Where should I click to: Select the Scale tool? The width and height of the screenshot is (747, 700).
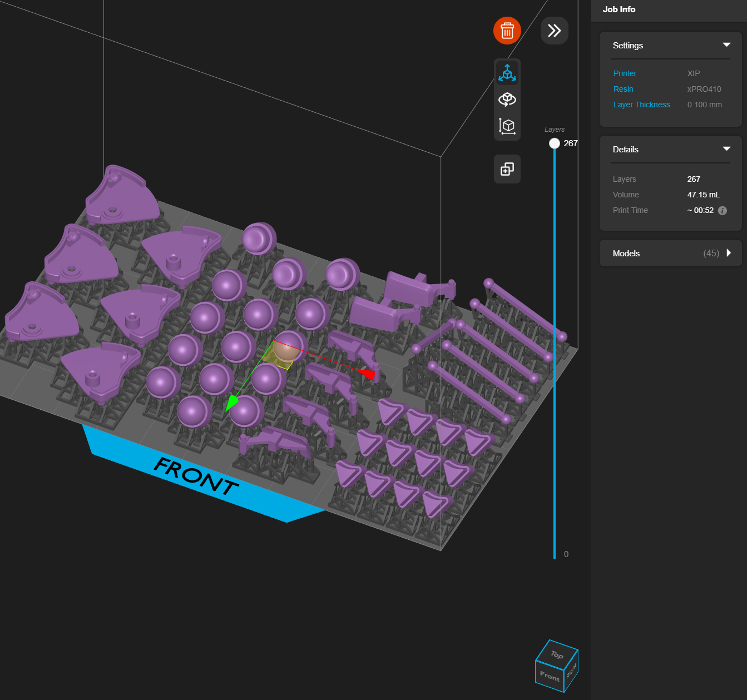507,126
